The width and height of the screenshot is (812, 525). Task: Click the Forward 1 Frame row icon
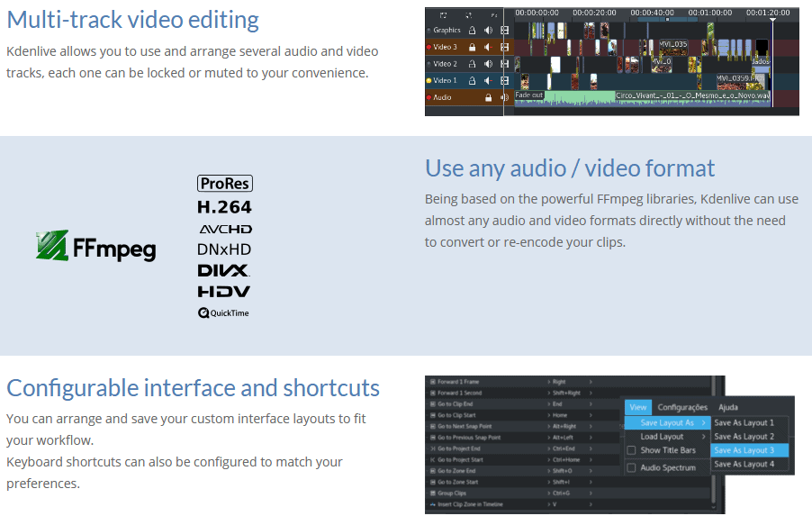point(433,382)
